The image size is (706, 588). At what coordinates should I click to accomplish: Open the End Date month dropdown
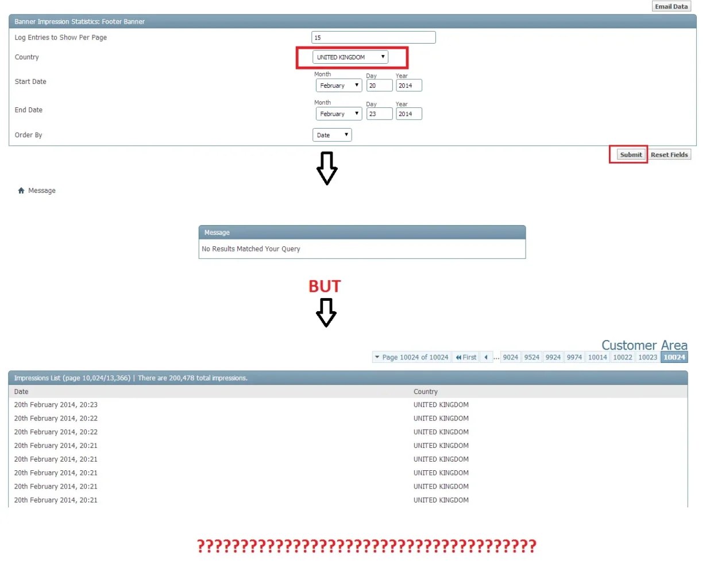click(x=339, y=114)
